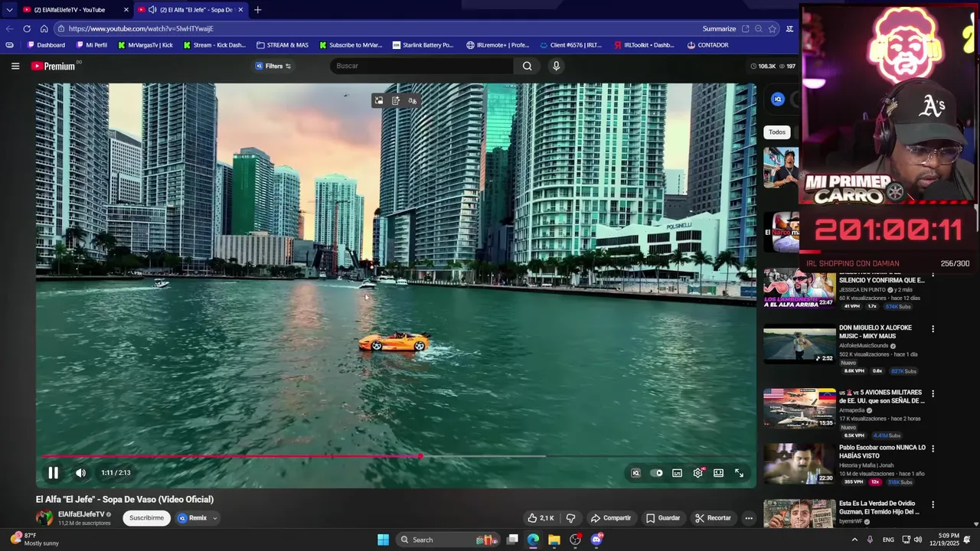Toggle the autoplay switch in the player
This screenshot has width=980, height=551.
[x=657, y=473]
